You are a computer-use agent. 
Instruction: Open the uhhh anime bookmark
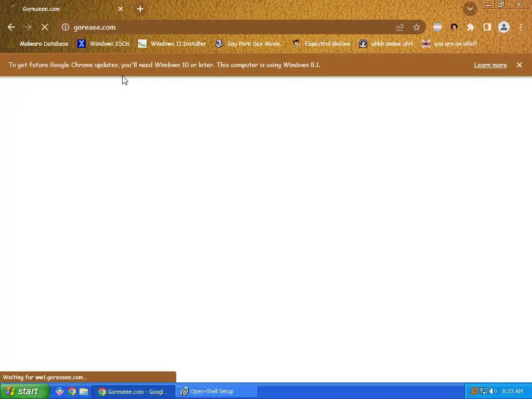coord(386,44)
